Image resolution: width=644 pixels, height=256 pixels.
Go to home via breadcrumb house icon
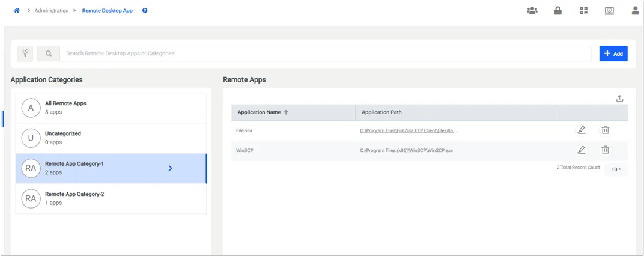(17, 11)
